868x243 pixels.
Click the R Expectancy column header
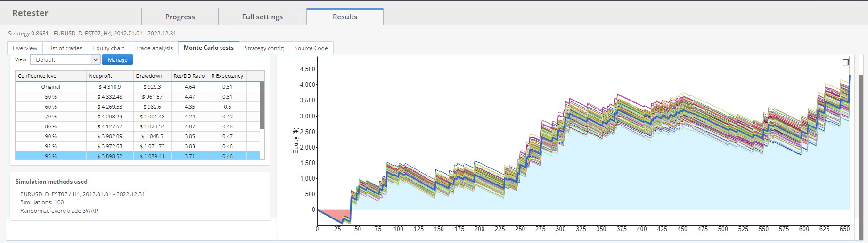pos(228,76)
